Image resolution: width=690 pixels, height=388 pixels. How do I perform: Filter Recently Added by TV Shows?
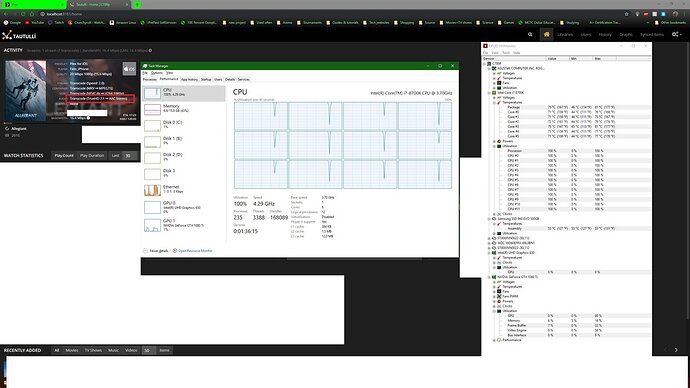click(93, 351)
